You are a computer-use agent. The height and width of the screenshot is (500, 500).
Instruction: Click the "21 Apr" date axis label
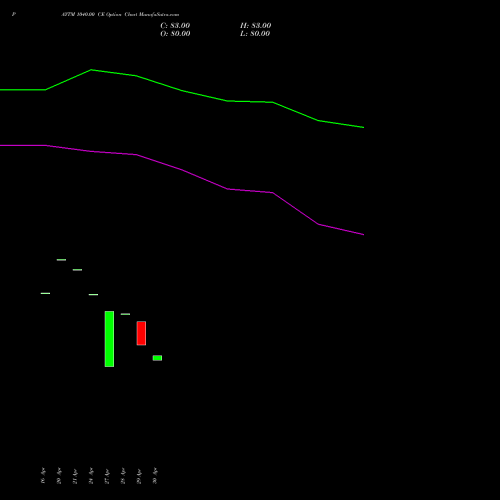pyautogui.click(x=75, y=476)
